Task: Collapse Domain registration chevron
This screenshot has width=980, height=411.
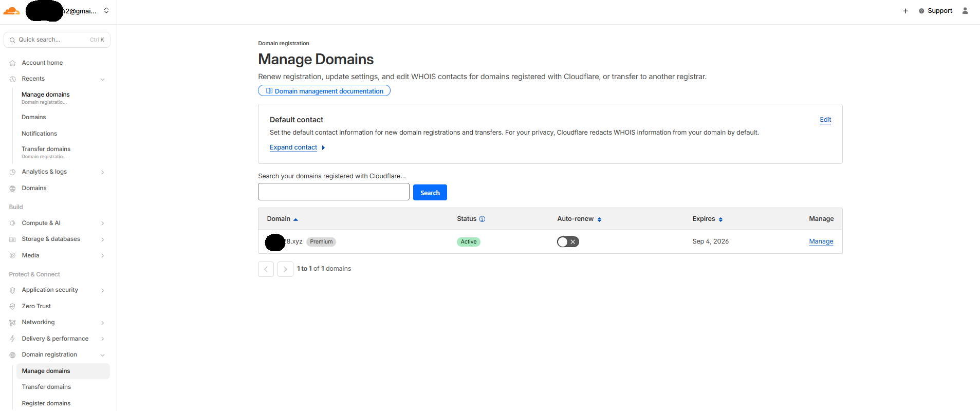Action: tap(102, 355)
